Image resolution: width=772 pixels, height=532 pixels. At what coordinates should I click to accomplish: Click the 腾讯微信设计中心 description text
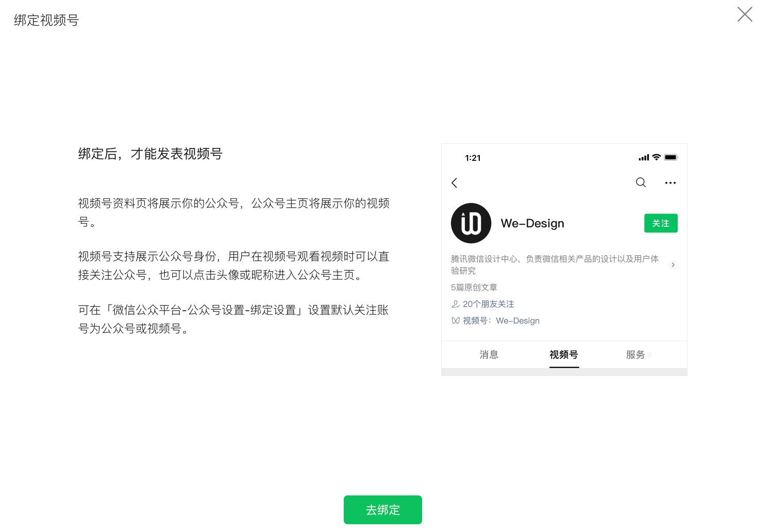[555, 264]
